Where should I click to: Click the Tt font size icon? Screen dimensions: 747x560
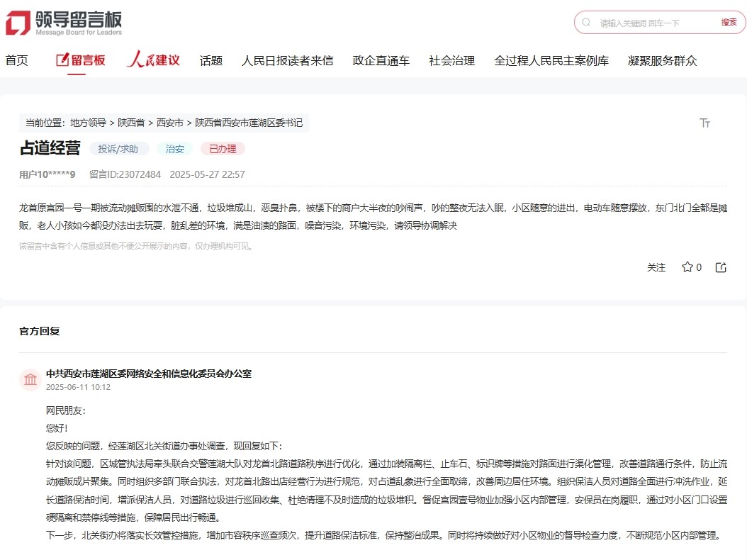[705, 123]
